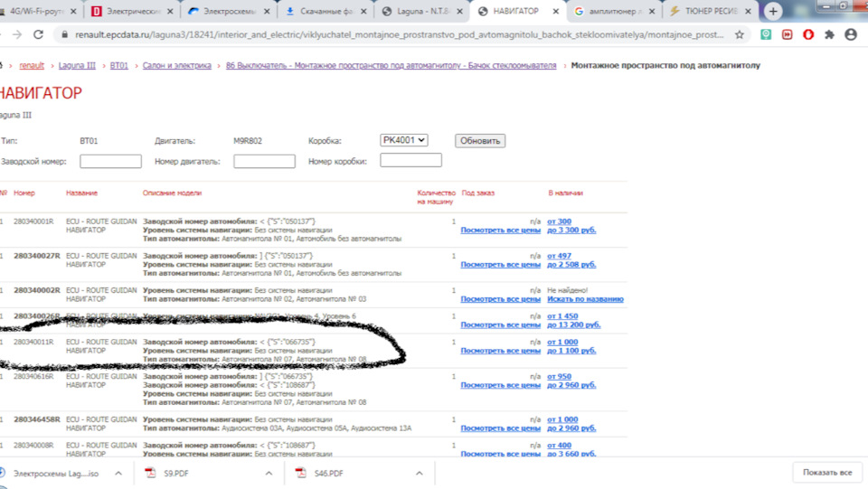Open the S46.PDF downloaded file

(328, 473)
